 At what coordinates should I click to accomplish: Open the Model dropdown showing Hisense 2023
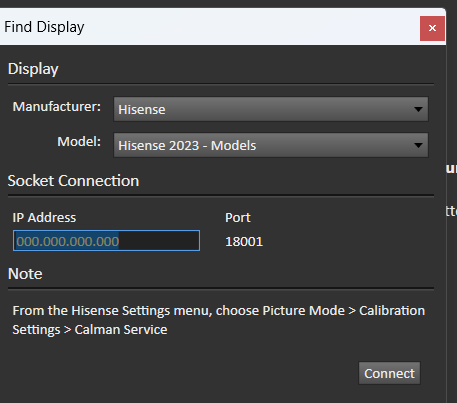(271, 145)
